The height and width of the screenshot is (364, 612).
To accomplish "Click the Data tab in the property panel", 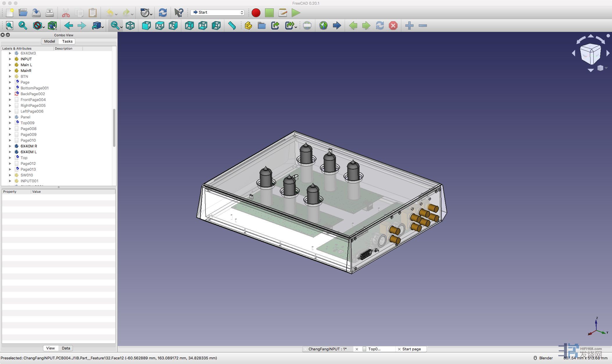I will (66, 348).
